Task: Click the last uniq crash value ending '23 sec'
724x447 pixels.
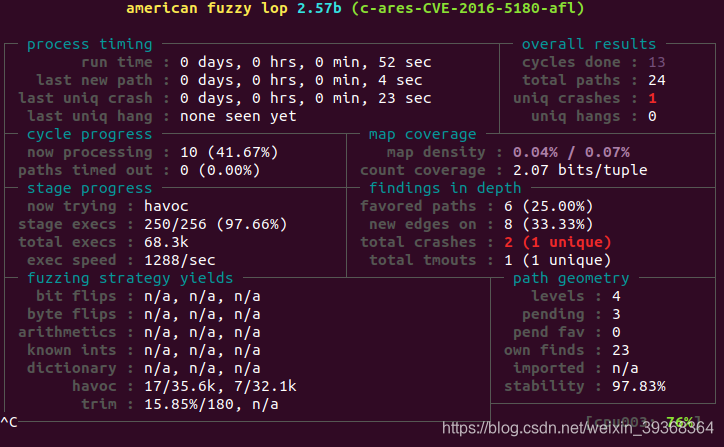Action: [x=306, y=98]
